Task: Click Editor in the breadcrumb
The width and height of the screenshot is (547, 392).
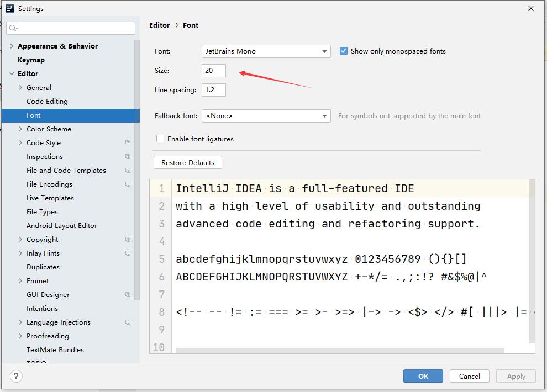Action: point(160,25)
